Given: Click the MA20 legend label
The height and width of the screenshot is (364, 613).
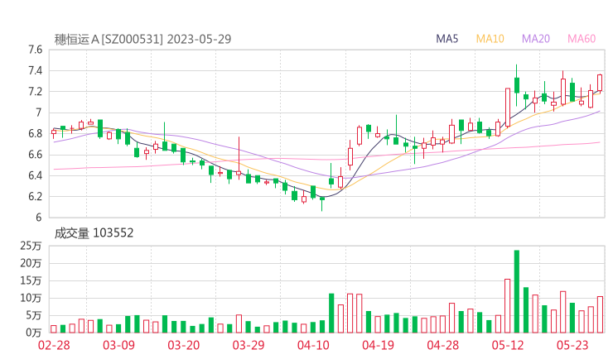Looking at the screenshot, I should pos(536,39).
